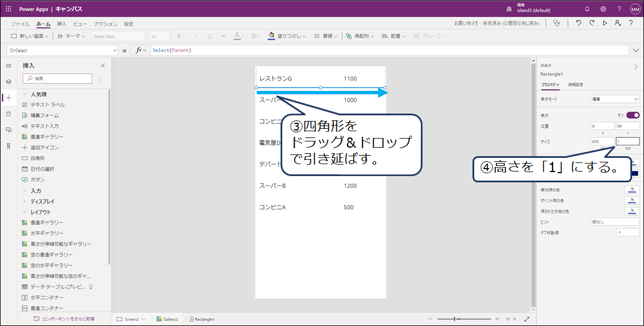Click the fx formula button
Image resolution: width=644 pixels, height=326 pixels.
[x=141, y=50]
